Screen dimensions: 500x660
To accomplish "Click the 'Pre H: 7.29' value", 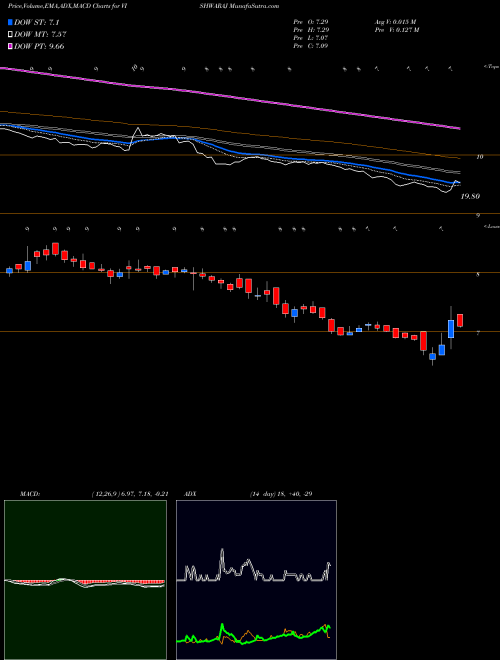I will [x=311, y=30].
